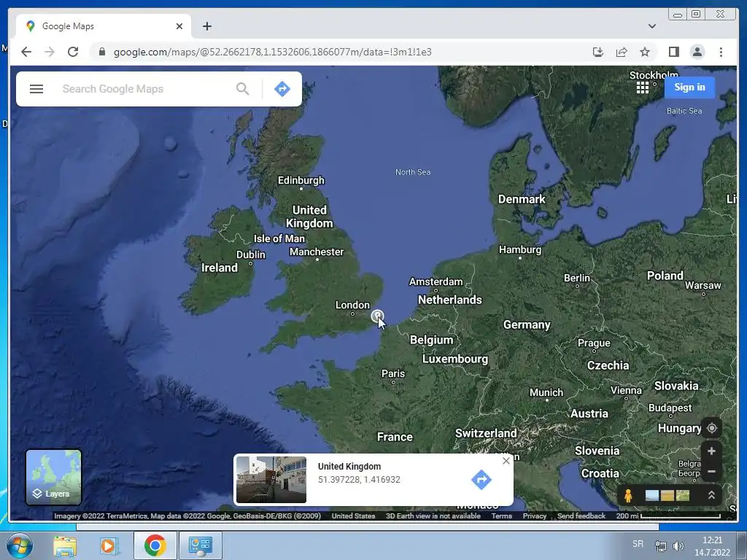Zoom in with the plus button
The image size is (747, 560).
[711, 451]
